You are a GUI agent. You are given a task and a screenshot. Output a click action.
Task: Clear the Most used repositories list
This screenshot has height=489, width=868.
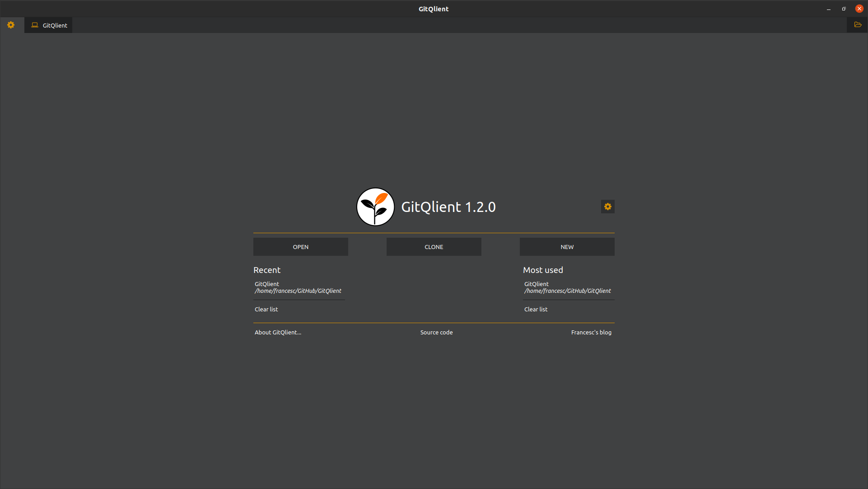pos(536,309)
